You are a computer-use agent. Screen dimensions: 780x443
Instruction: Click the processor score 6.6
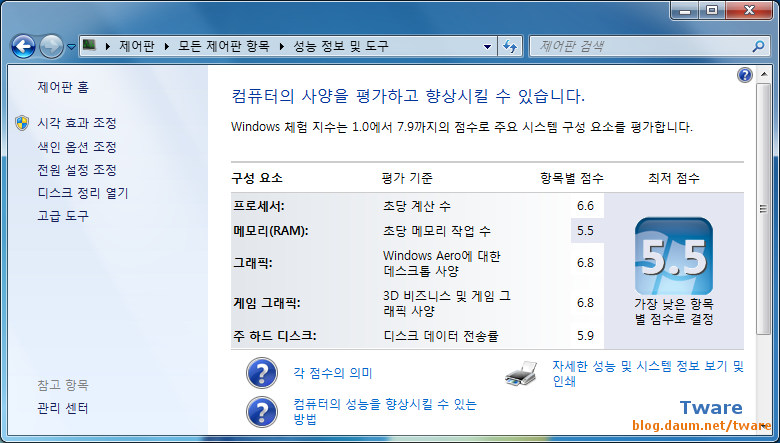(585, 206)
